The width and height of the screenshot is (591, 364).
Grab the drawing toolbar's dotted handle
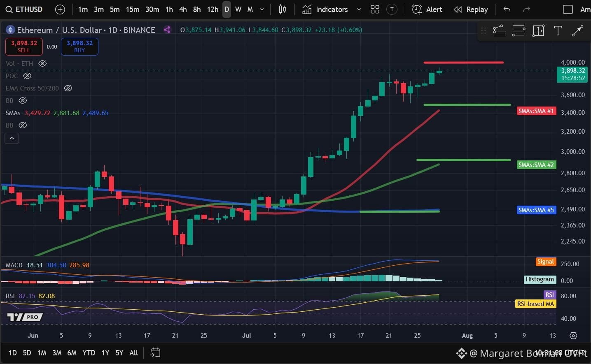[x=484, y=30]
